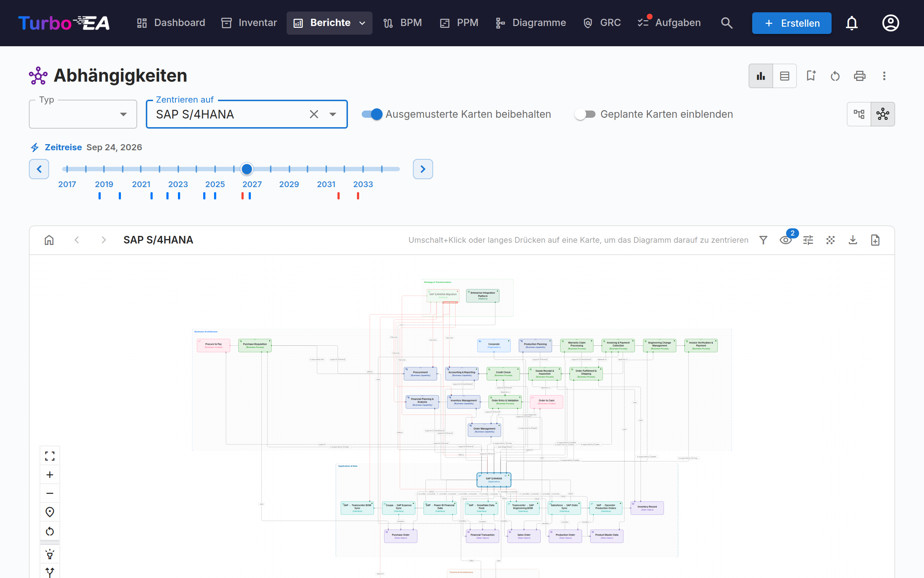Open Aufgaben tasks list
Viewport: 924px width, 578px height.
pos(669,23)
